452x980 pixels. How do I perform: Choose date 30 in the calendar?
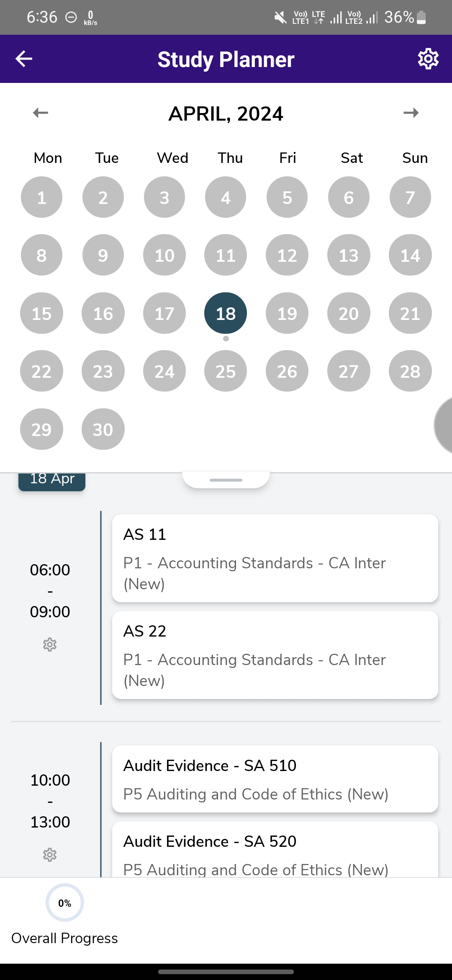(x=103, y=429)
